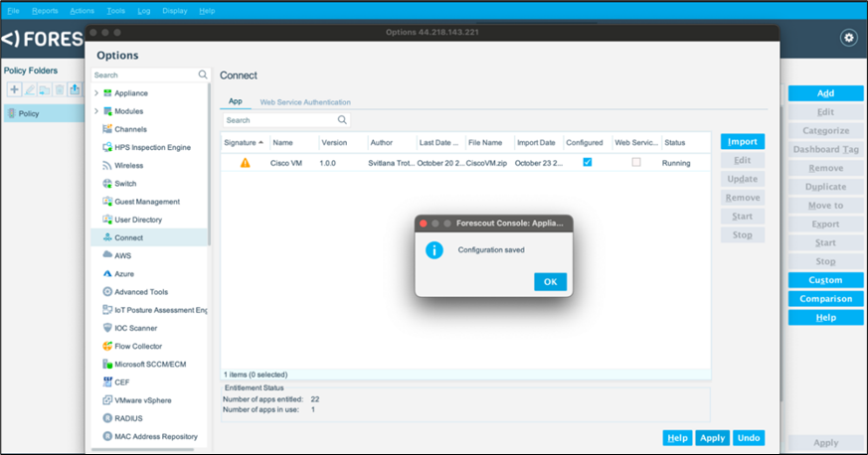The height and width of the screenshot is (455, 868).
Task: Click the Custom button in policy panel
Action: (x=825, y=280)
